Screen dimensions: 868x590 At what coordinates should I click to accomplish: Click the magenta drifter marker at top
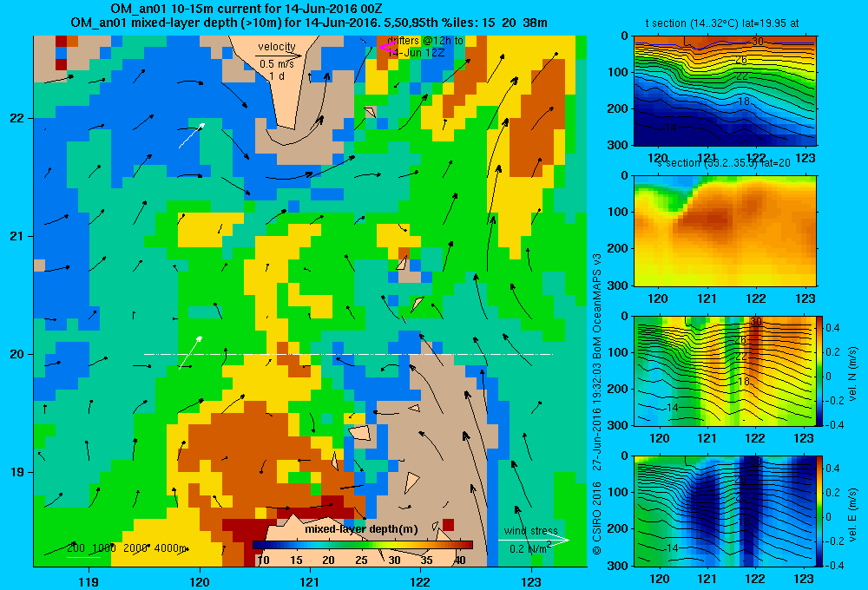click(x=386, y=47)
